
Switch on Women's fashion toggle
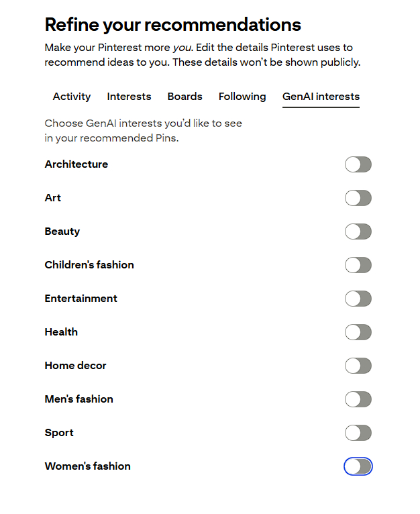click(358, 466)
